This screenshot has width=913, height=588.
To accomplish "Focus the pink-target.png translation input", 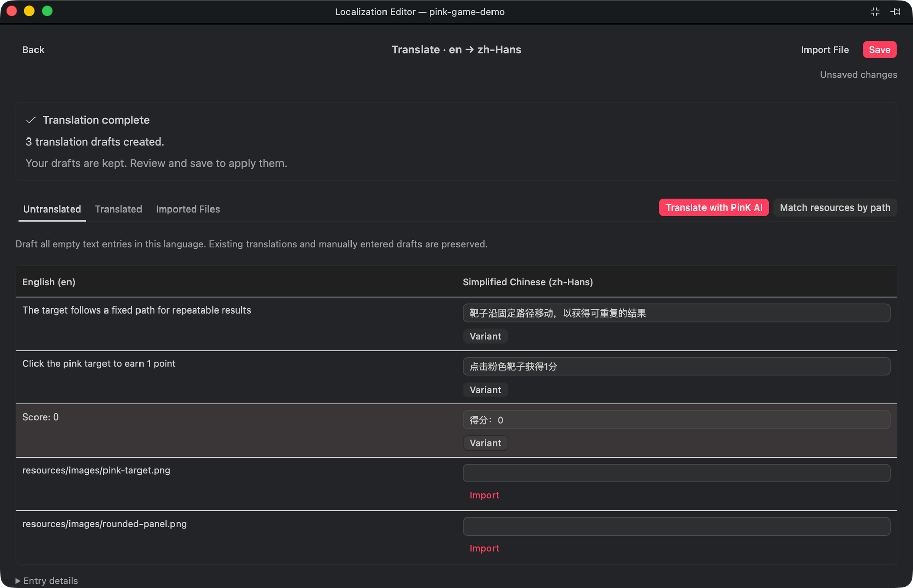I will pyautogui.click(x=676, y=473).
